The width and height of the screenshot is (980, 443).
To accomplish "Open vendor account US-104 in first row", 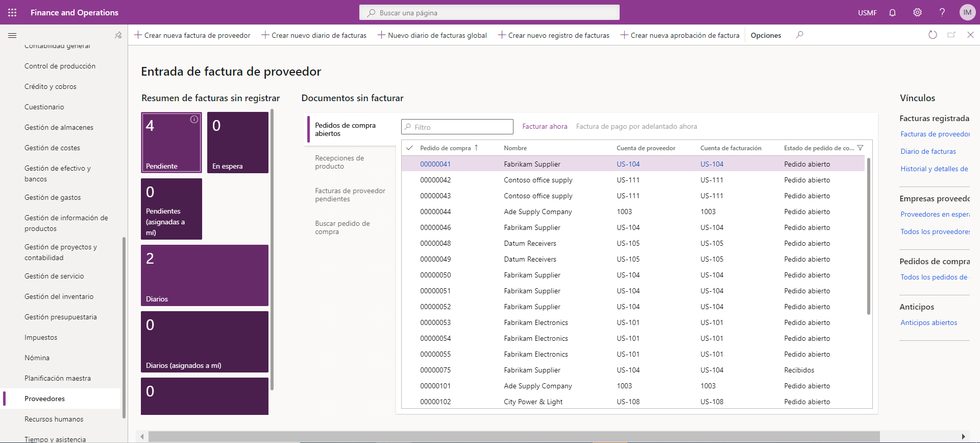I will pyautogui.click(x=628, y=164).
